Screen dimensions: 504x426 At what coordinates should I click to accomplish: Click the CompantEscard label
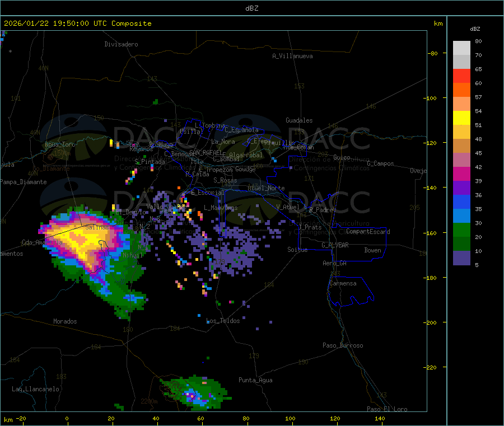[368, 232]
